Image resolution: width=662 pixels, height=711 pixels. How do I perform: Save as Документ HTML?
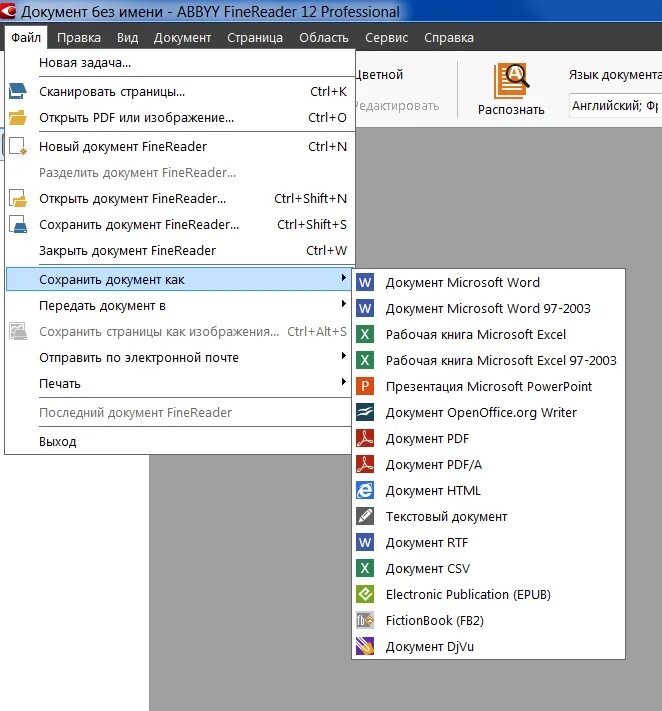point(488,490)
